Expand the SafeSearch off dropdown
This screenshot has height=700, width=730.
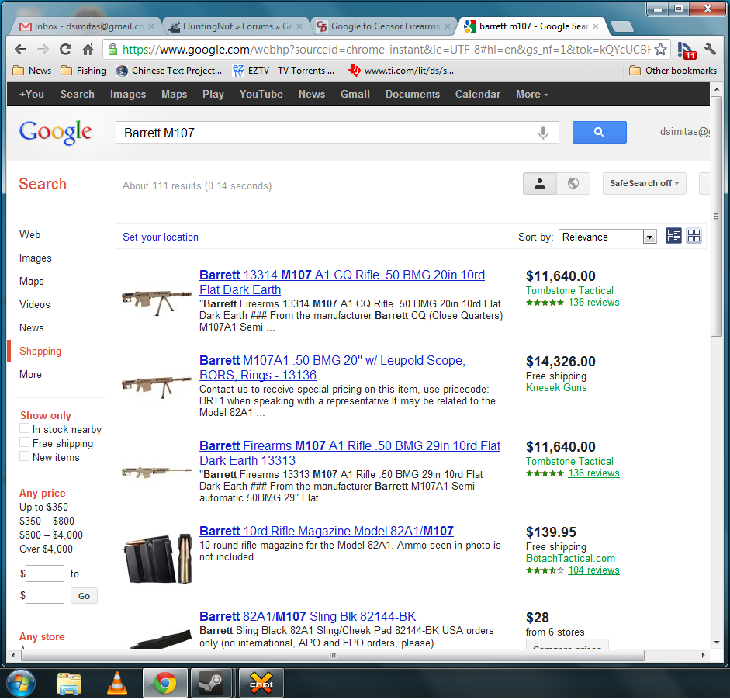tap(644, 183)
